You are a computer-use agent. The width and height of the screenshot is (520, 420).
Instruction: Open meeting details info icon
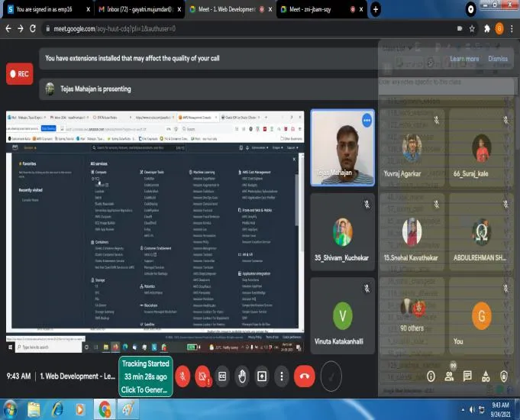tap(431, 376)
